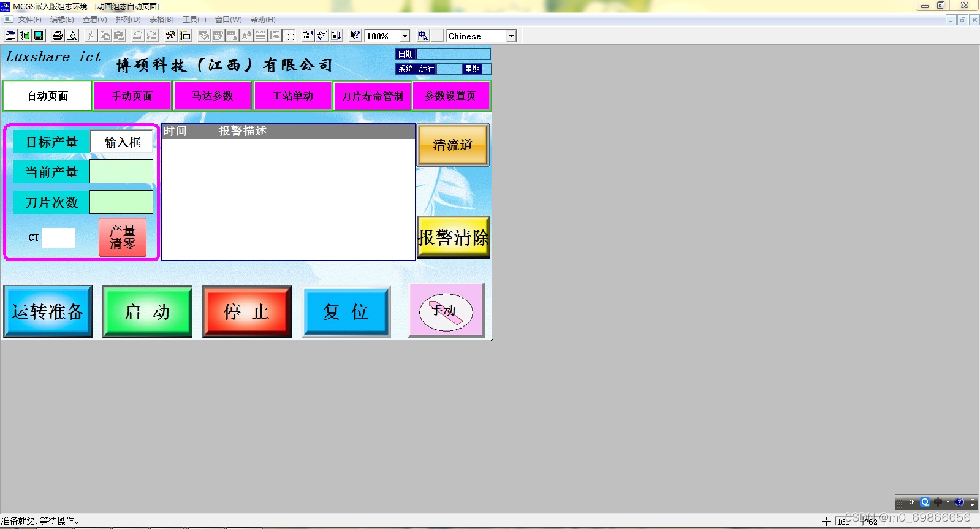Image resolution: width=980 pixels, height=529 pixels.
Task: Click the 清流道 orange button
Action: pos(453,145)
